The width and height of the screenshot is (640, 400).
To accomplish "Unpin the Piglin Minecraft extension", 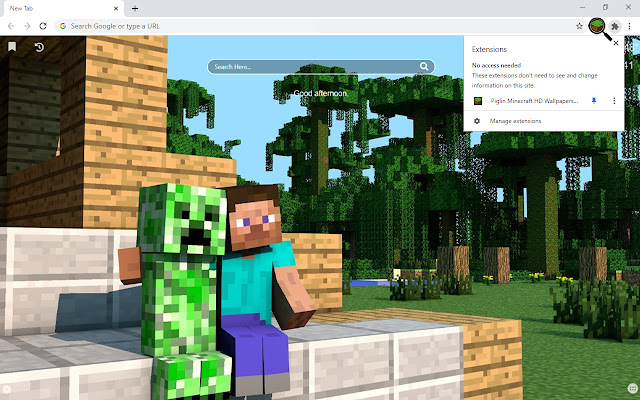I will pos(594,101).
